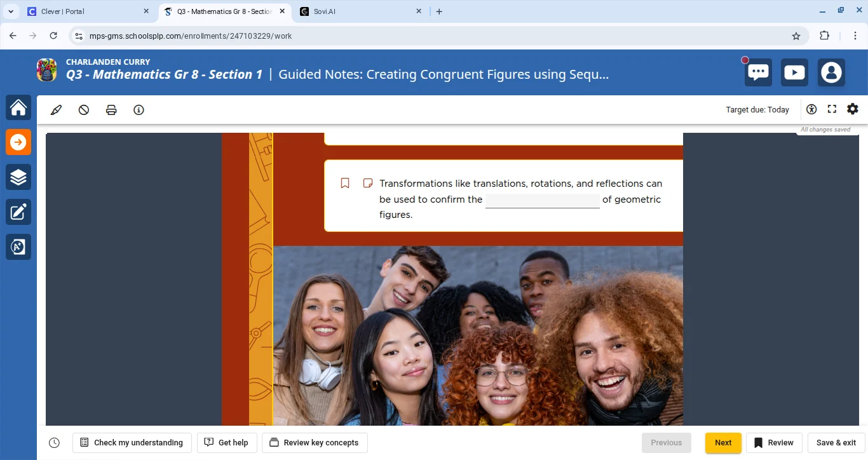
Task: Open the messages chat bubble icon
Action: coord(758,72)
